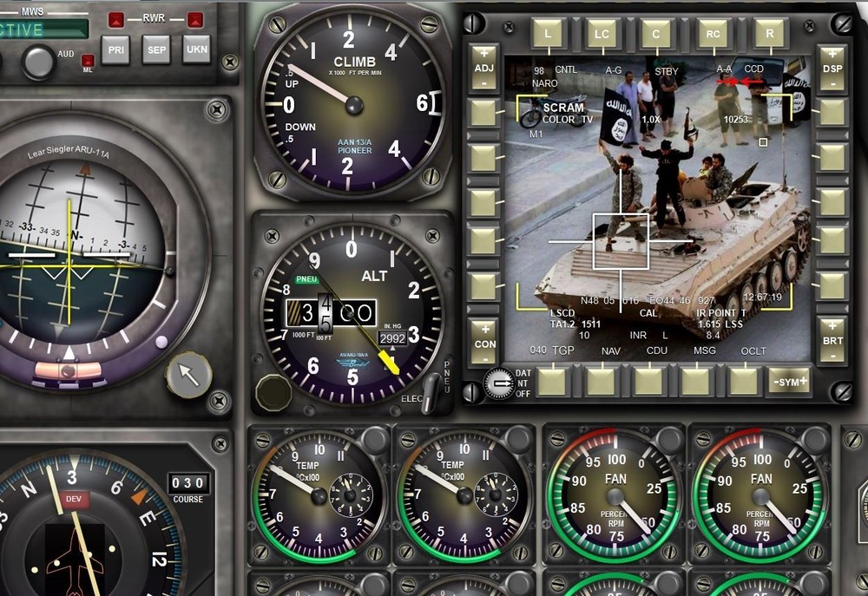Click the red DEV flag on HSI
This screenshot has height=596, width=868.
[74, 499]
